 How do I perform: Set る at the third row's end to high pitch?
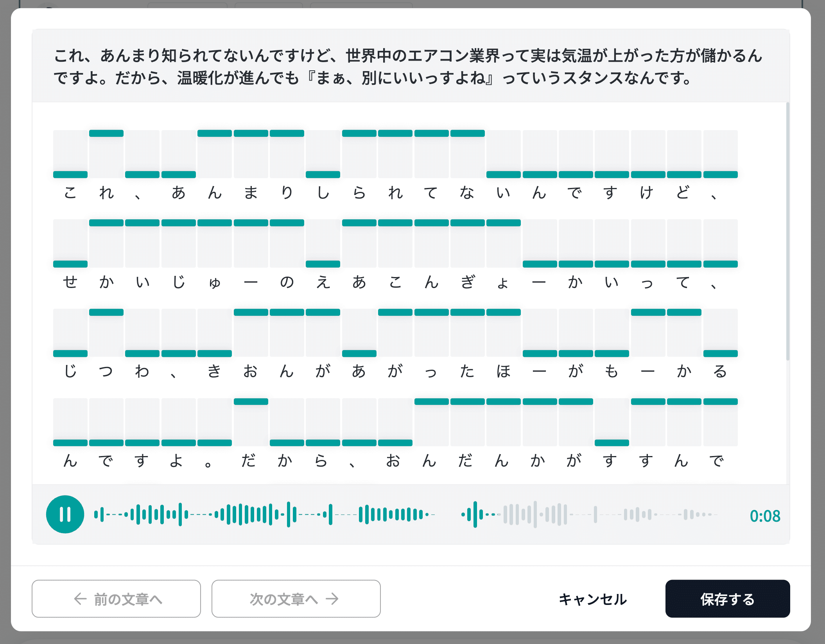coord(720,313)
